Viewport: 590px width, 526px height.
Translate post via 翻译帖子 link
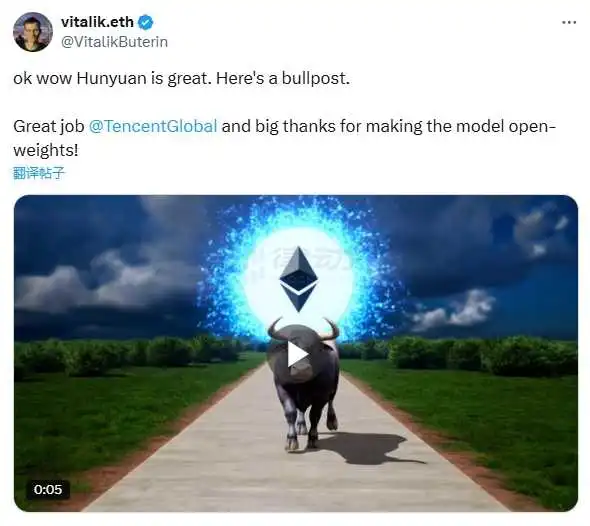point(39,173)
